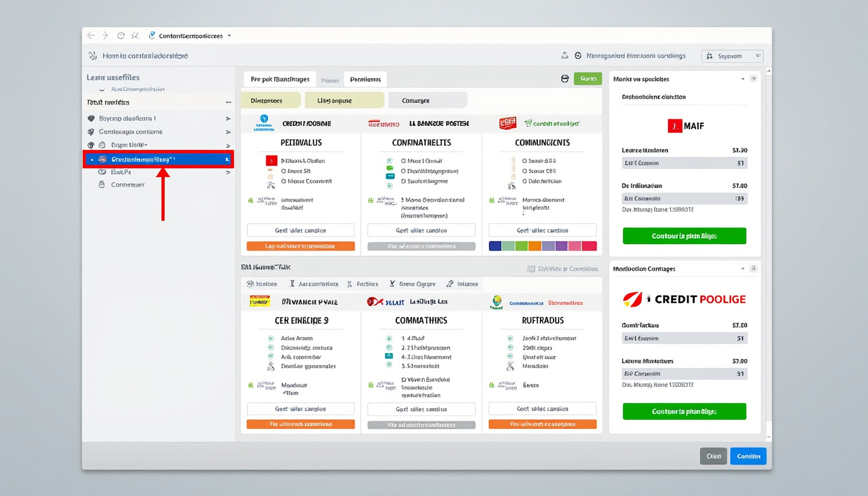Click the 'Aar contalioe' toolbar item
This screenshot has width=868, height=496.
(x=314, y=284)
